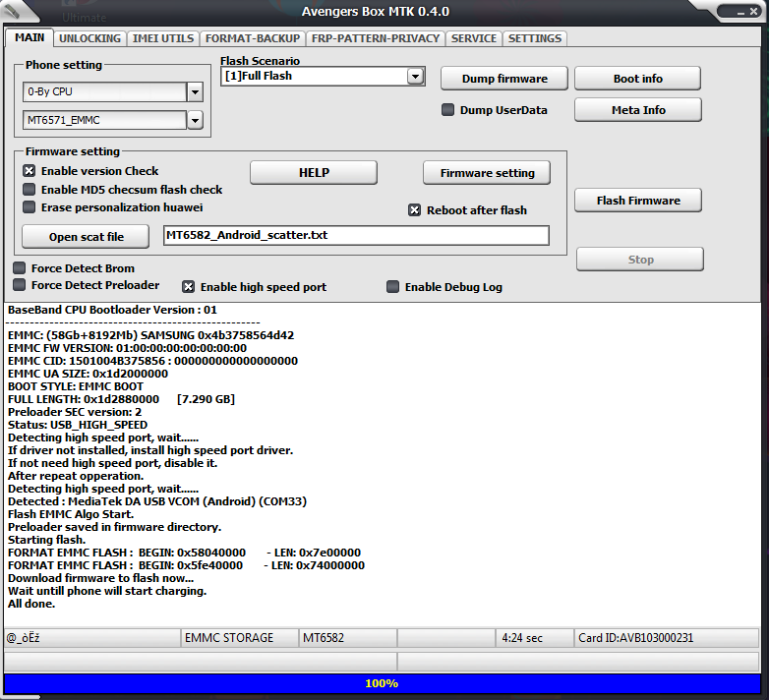Enable the Dump UserData checkbox
Screen dimensions: 769x700
point(447,110)
